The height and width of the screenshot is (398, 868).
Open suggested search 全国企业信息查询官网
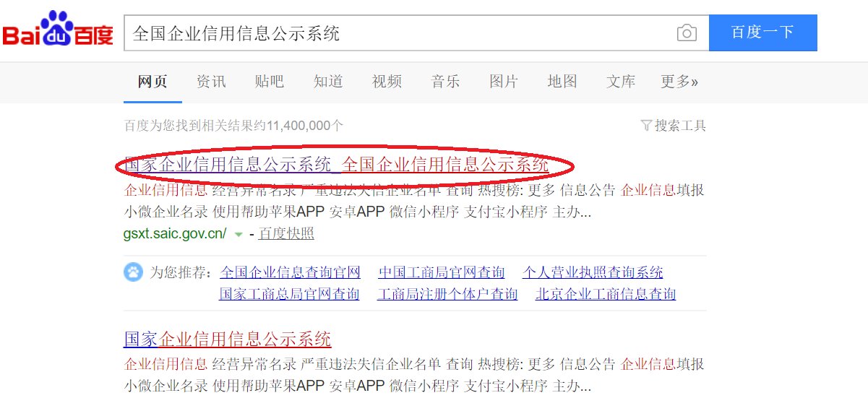[290, 272]
